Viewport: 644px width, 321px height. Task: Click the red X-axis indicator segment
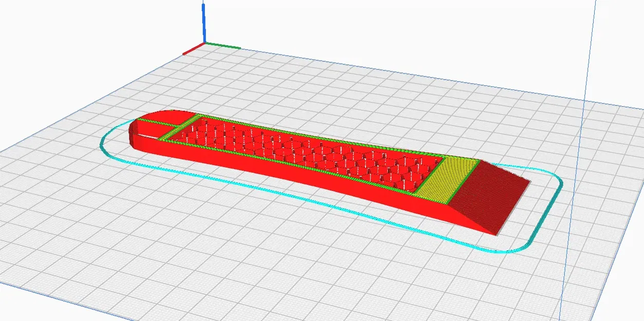click(x=193, y=48)
